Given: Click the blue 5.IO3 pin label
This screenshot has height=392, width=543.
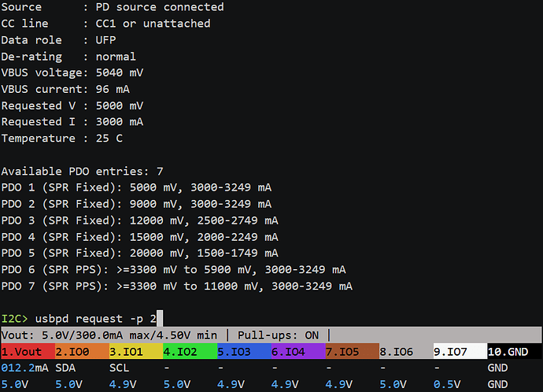Looking at the screenshot, I should [x=238, y=351].
